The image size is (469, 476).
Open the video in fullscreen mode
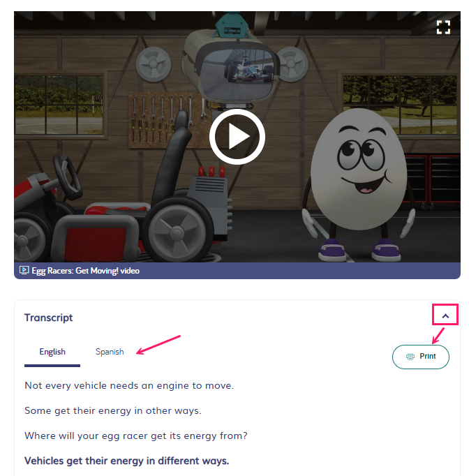[x=443, y=27]
